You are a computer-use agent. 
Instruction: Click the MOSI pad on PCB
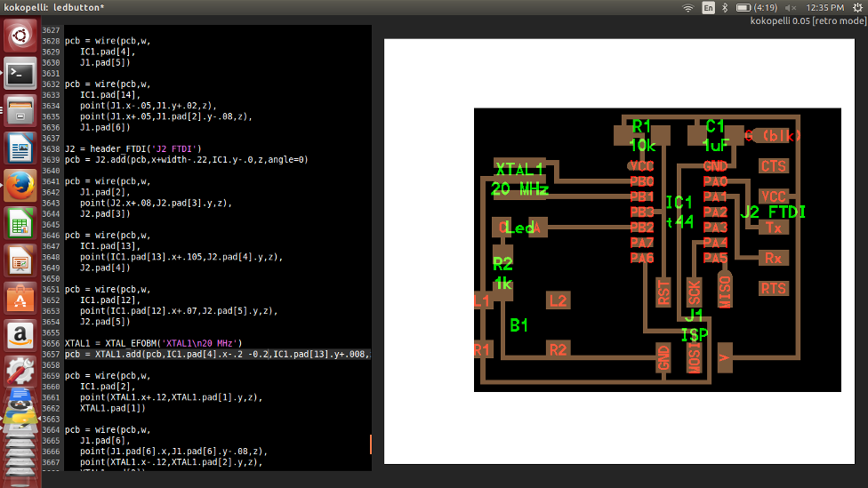(x=695, y=357)
